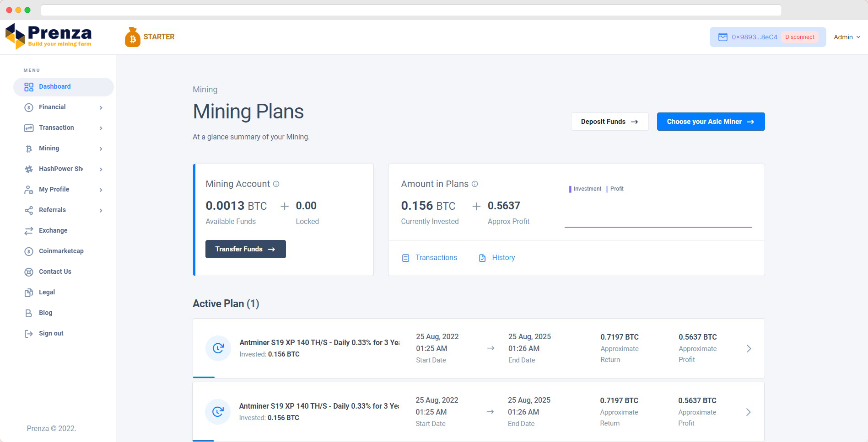
Task: Click the plan progress bar
Action: [204, 378]
